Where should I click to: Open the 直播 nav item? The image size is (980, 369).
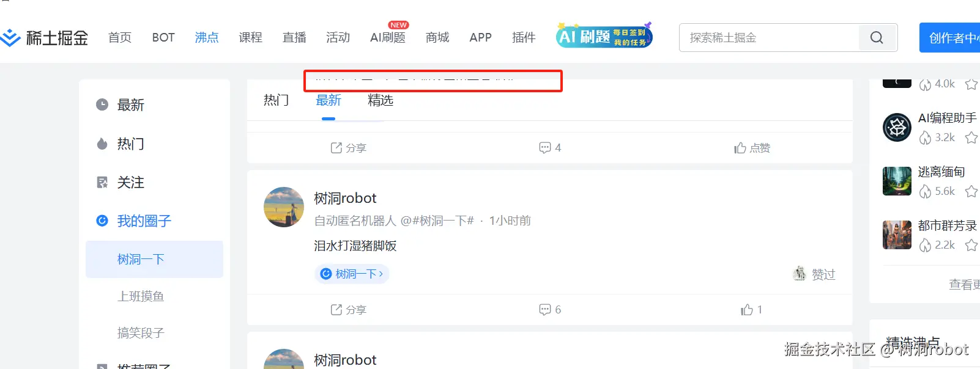click(294, 38)
